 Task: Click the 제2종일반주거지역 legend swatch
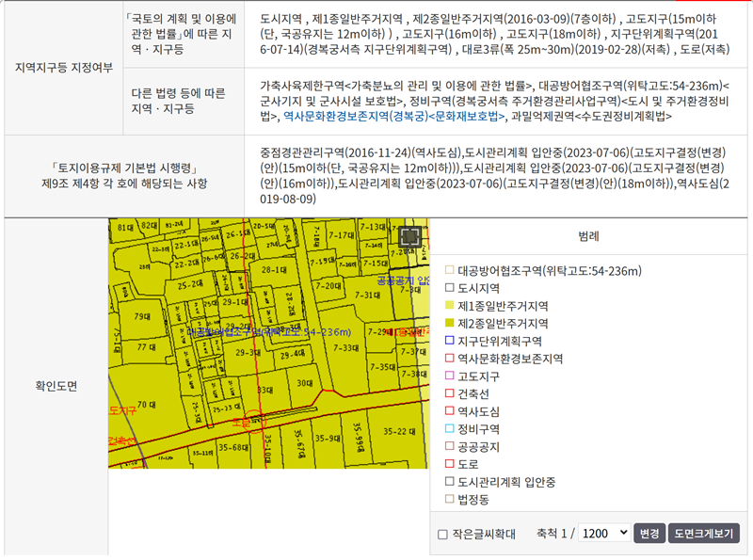coord(450,323)
